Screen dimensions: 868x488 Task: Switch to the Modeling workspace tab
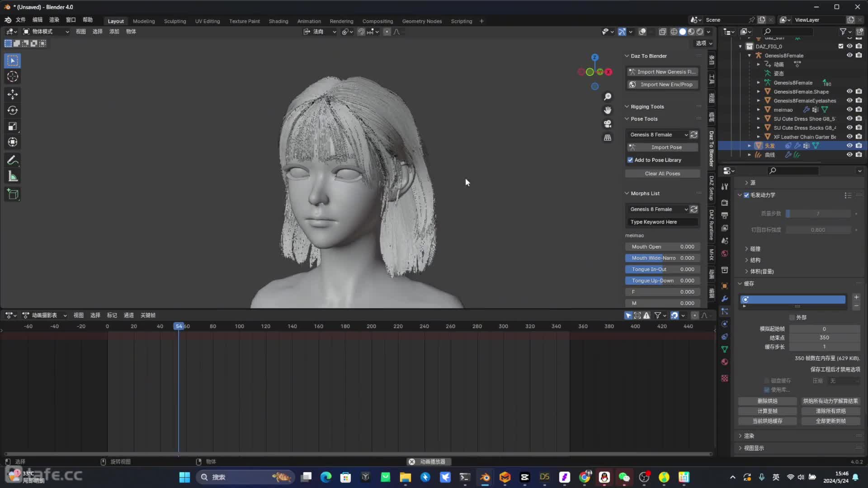143,21
